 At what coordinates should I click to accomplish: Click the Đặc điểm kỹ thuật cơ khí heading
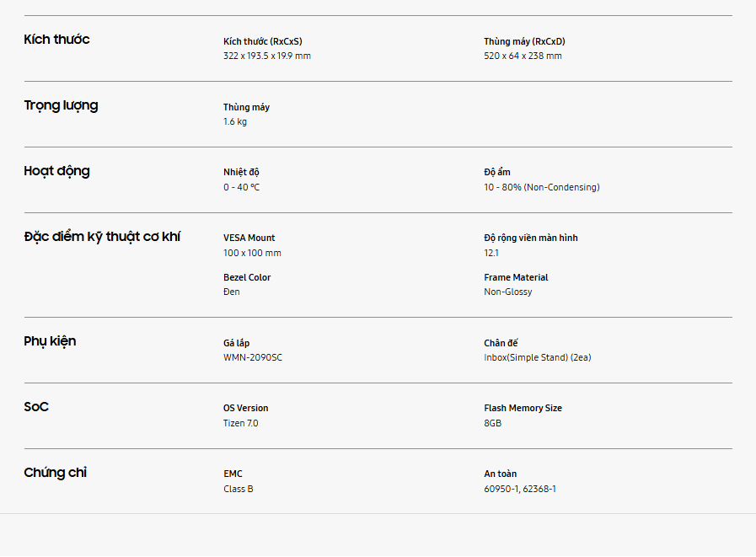coord(102,237)
